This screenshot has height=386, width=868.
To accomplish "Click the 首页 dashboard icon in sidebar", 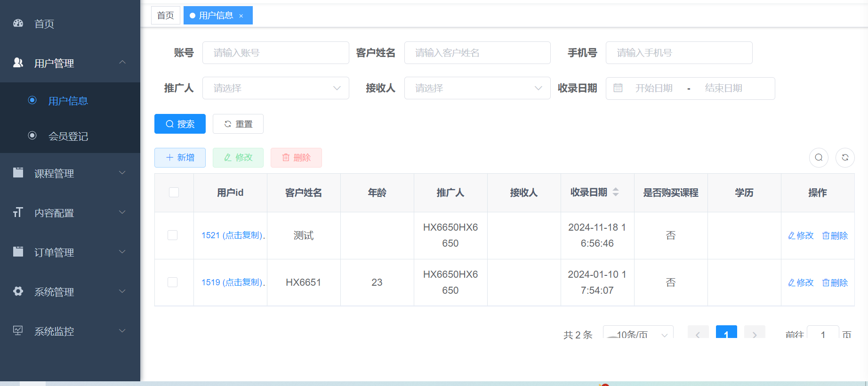I will click(18, 23).
